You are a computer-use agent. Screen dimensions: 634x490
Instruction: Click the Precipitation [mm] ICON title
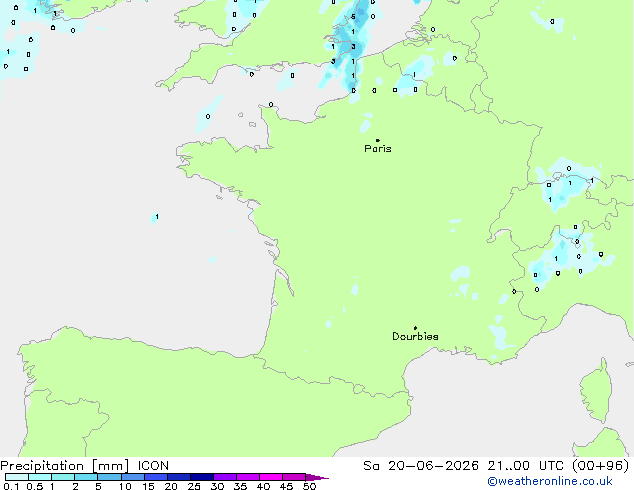(x=85, y=466)
